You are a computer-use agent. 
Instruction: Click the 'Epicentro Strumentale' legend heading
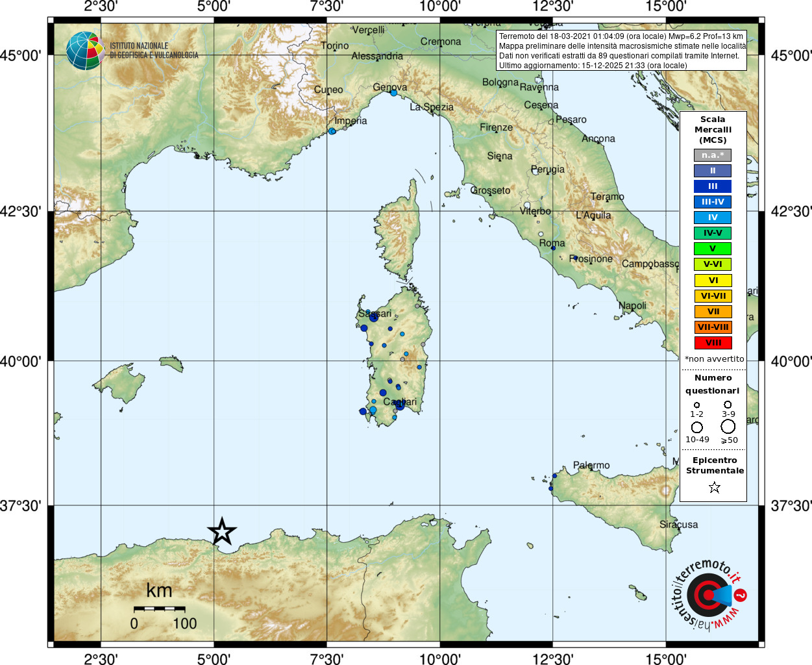click(x=715, y=465)
